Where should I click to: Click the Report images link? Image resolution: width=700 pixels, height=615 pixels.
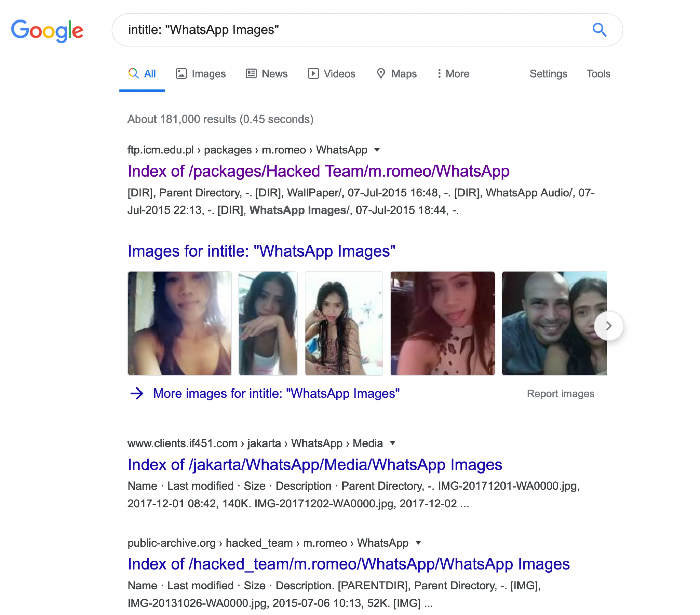pyautogui.click(x=561, y=394)
